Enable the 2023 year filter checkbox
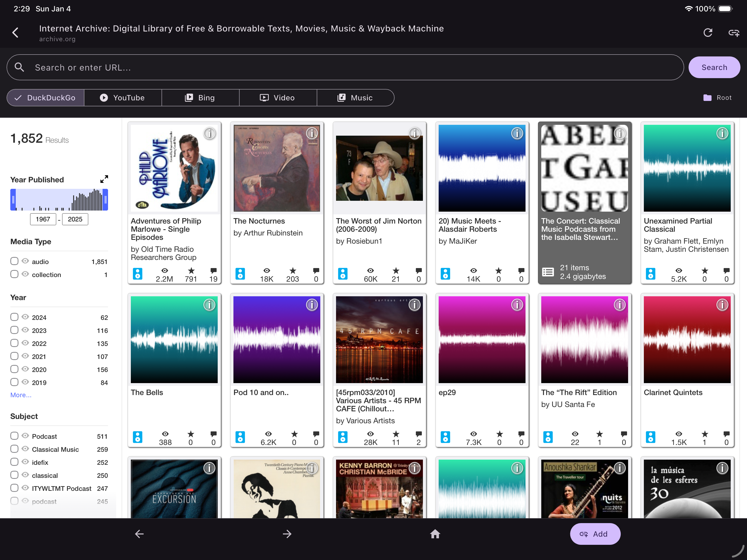747x560 pixels. [14, 330]
